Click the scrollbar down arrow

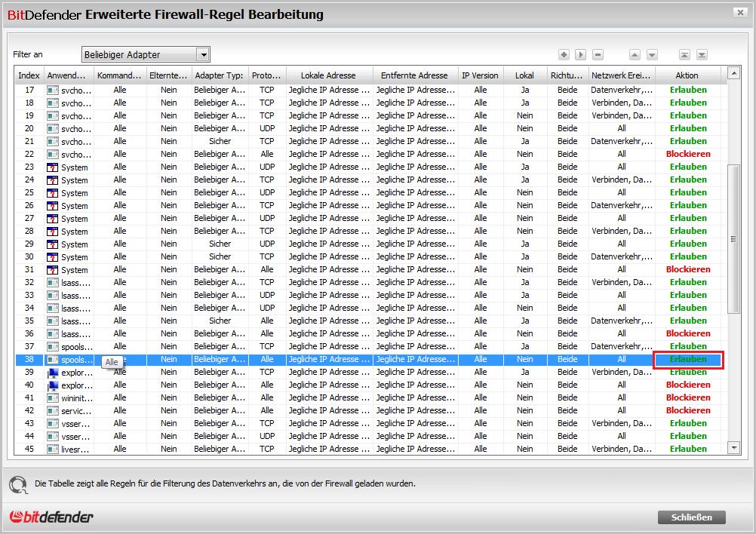734,448
